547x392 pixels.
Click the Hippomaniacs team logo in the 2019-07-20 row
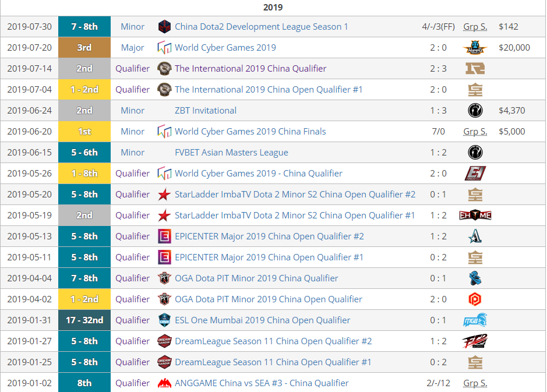475,48
